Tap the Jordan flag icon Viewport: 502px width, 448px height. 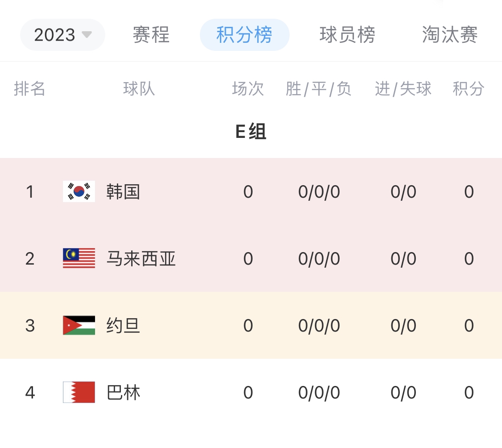click(x=79, y=325)
